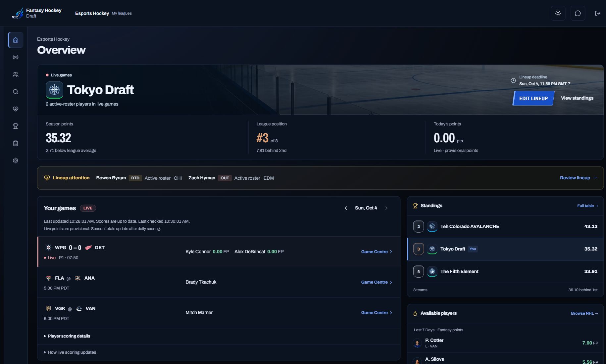606x364 pixels.
Task: Click Bowen Byram in lineup attention
Action: [111, 178]
